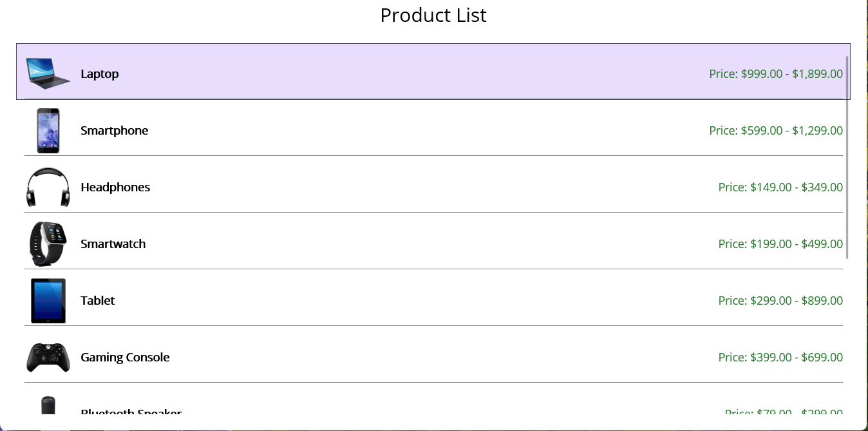Click the Headphones product image
Viewport: 868px width, 431px height.
[x=48, y=187]
